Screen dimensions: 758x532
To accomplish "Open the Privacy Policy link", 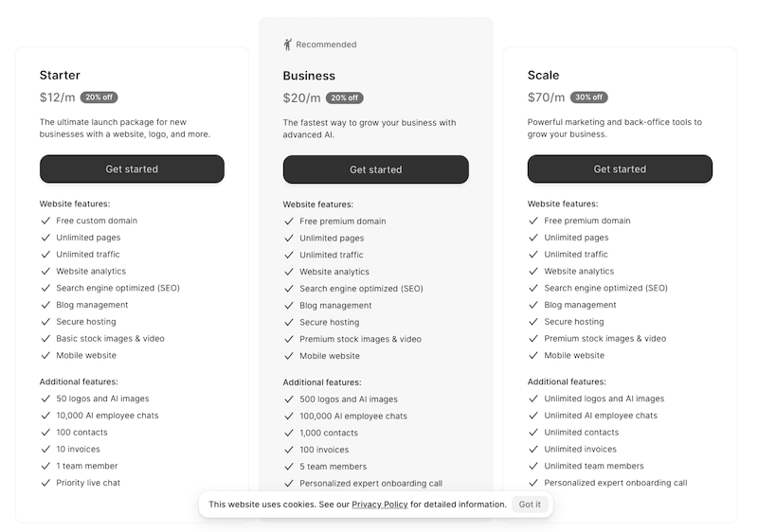I will tap(379, 505).
